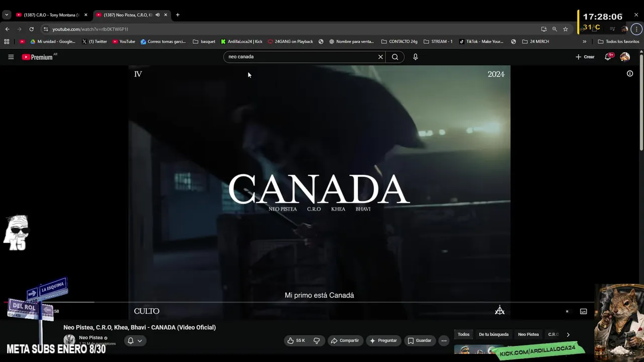The height and width of the screenshot is (362, 644).
Task: Click video title CANADA (Video Oficial)
Action: pos(139,327)
